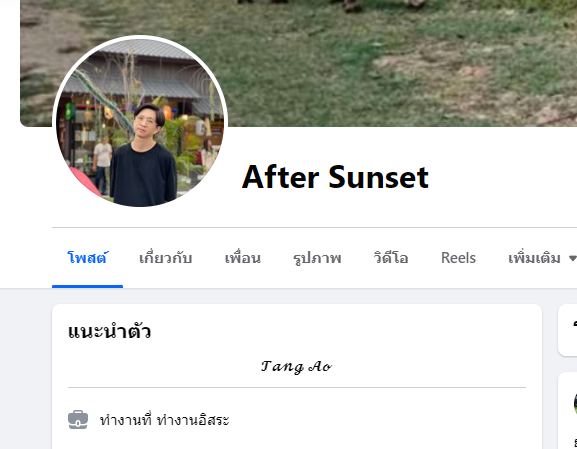The width and height of the screenshot is (577, 449).
Task: Click the partially visible card at right
Action: 567,330
